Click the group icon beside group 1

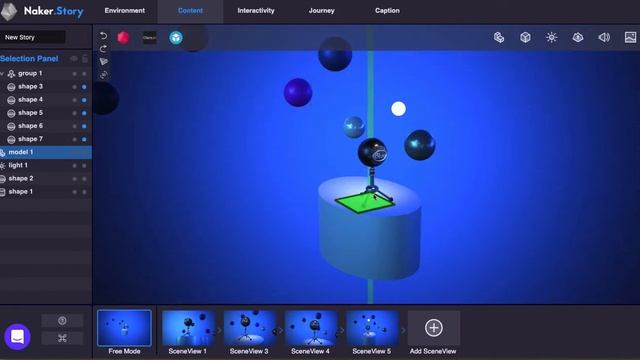pos(11,74)
